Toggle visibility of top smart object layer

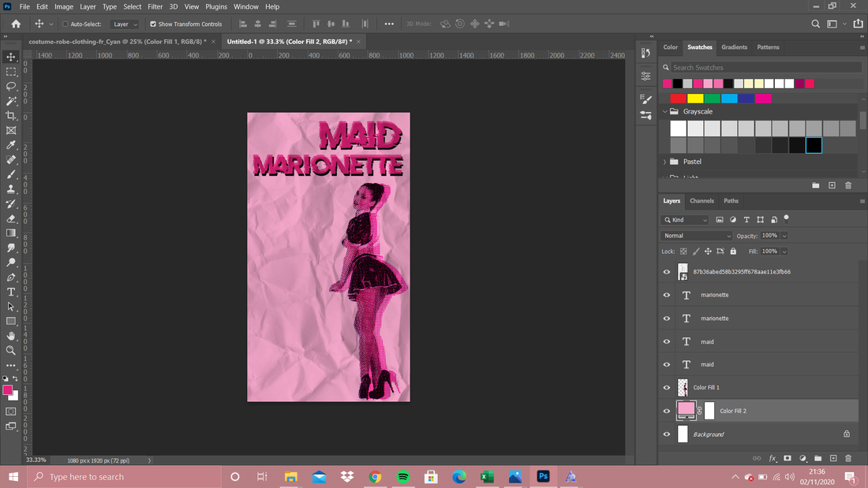(667, 272)
